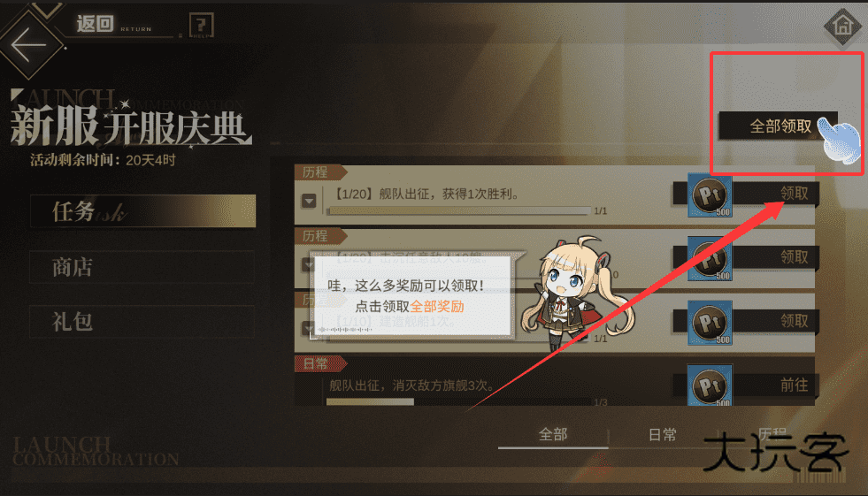
Task: Expand the first 历程 task dropdown arrow
Action: 309,201
